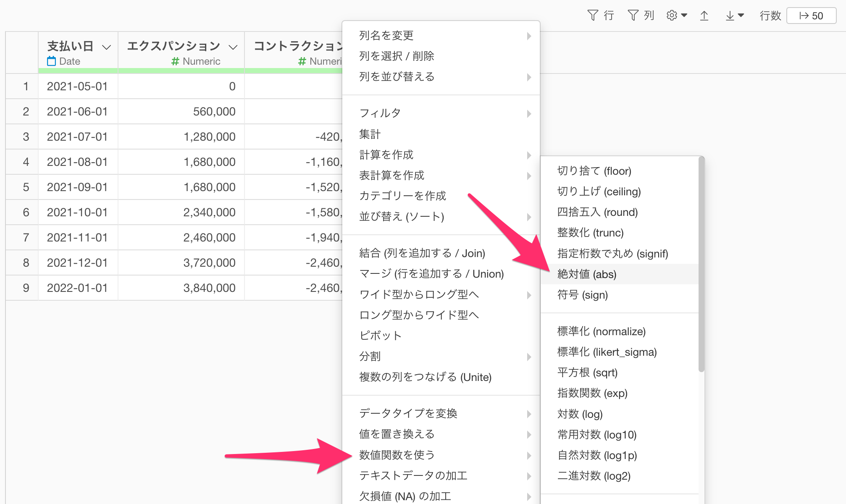Image resolution: width=846 pixels, height=504 pixels.
Task: Select 切り上げ (ceiling) function
Action: click(x=620, y=192)
